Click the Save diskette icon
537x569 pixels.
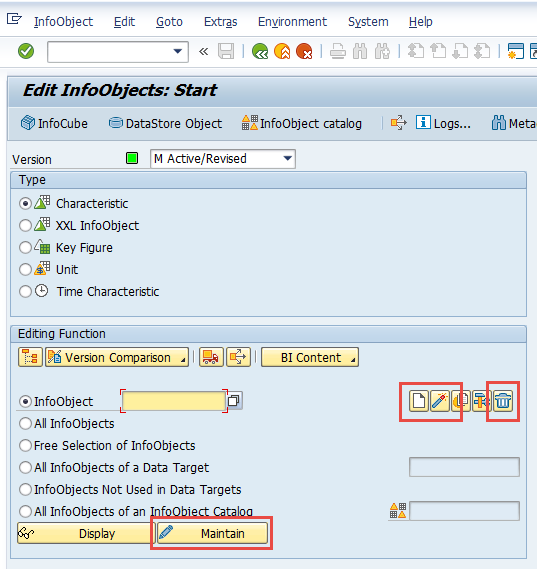coord(226,51)
